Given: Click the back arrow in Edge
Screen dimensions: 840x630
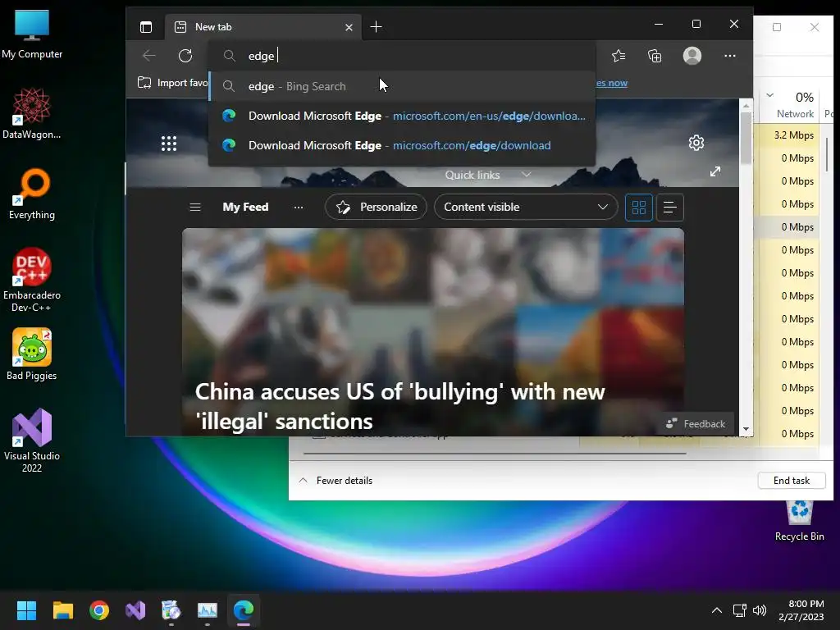Looking at the screenshot, I should (x=149, y=56).
